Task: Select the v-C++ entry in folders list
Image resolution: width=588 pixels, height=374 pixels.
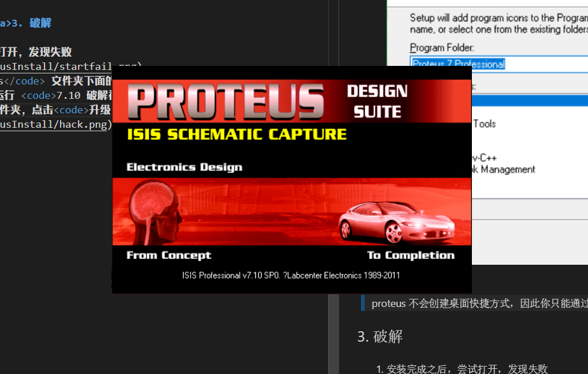Action: 485,158
